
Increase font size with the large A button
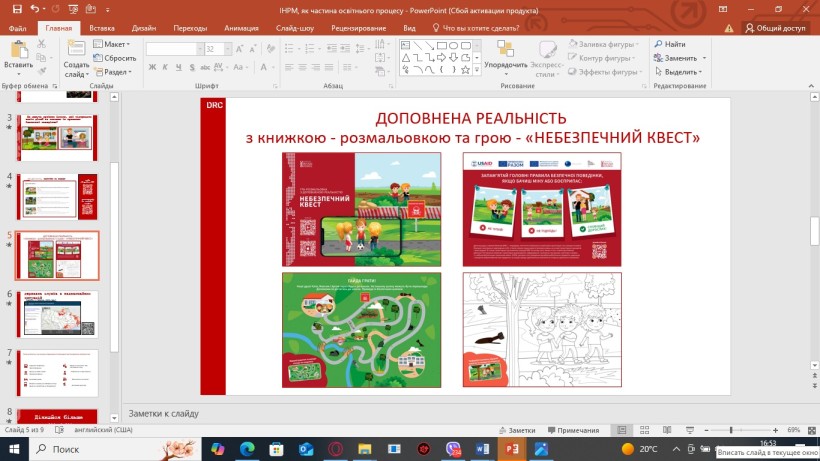tap(240, 49)
